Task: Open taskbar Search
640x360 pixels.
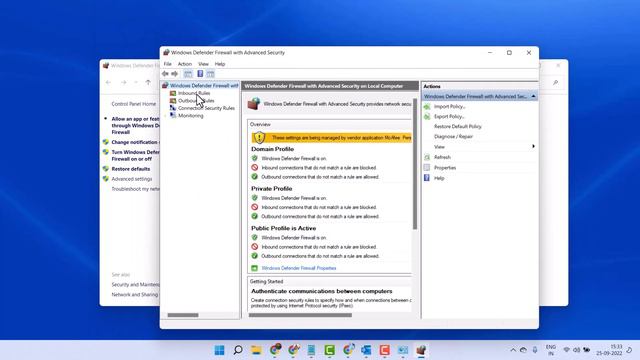Action: coord(238,350)
